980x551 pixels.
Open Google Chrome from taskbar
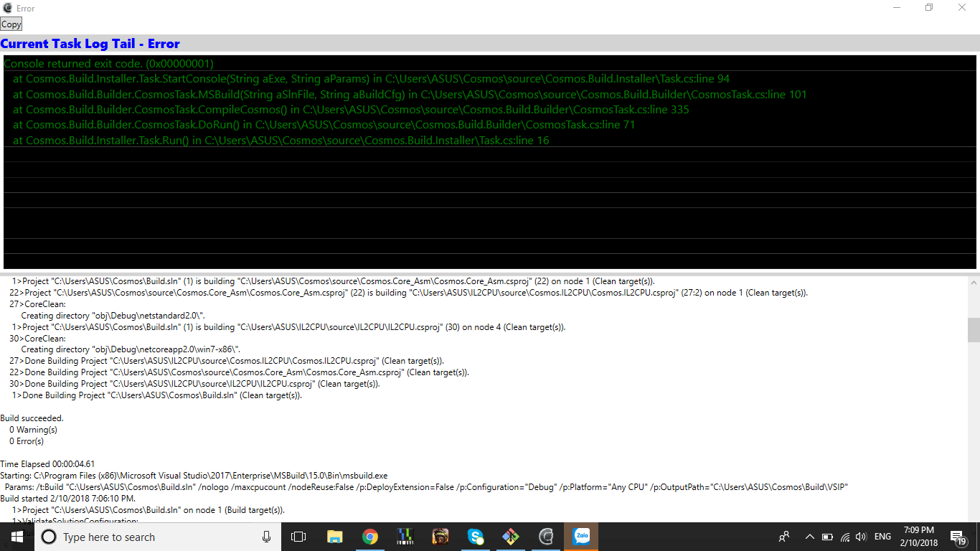coord(369,537)
